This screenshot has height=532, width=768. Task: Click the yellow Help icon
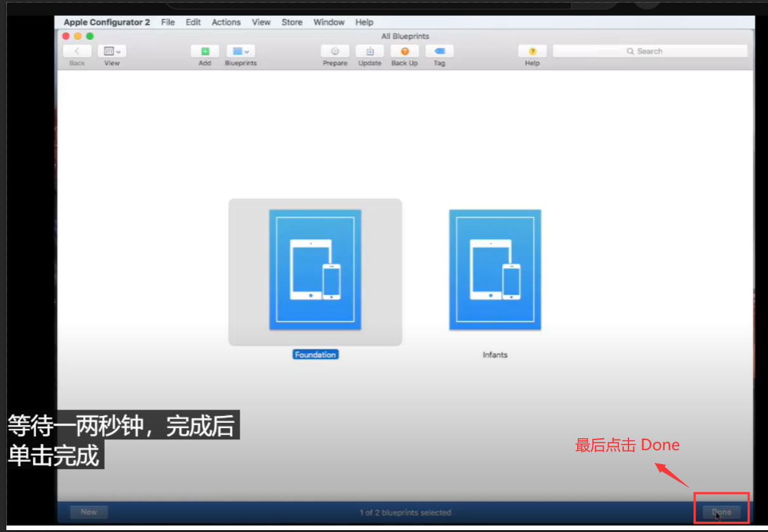click(532, 51)
